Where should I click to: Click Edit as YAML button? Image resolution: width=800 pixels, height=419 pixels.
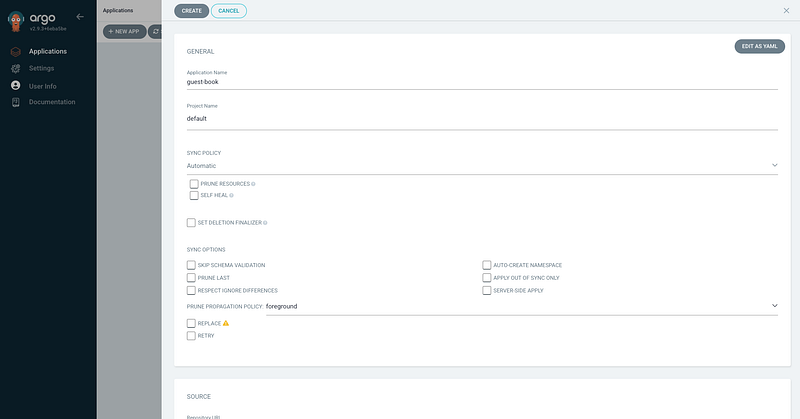(760, 46)
